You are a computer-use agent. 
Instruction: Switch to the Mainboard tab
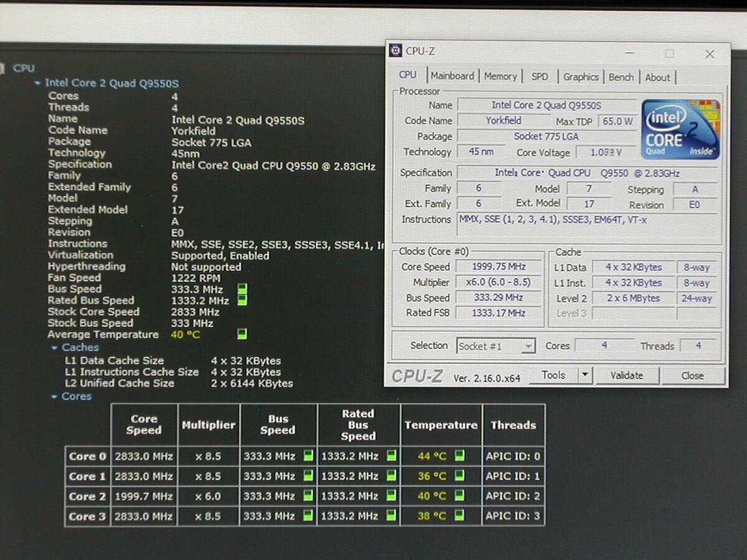(x=452, y=76)
